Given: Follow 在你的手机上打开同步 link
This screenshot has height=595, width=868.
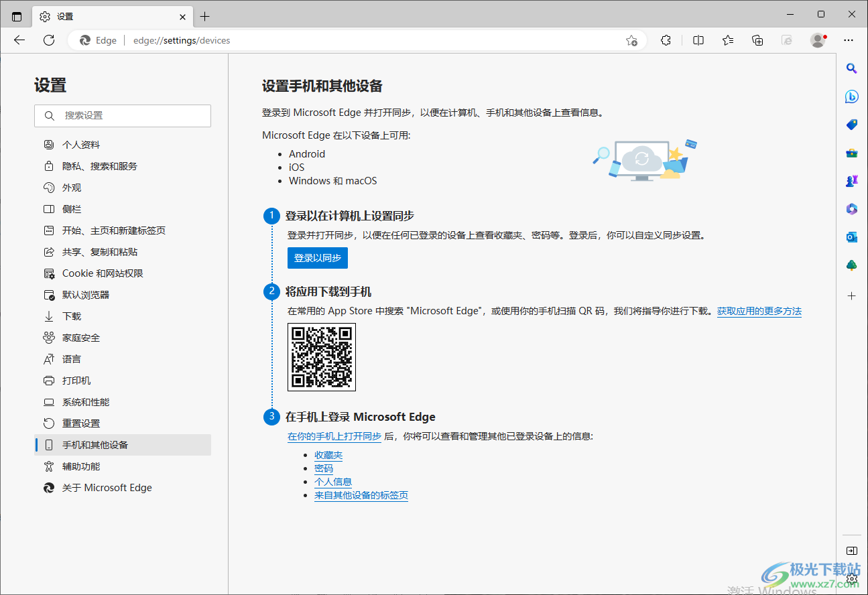Looking at the screenshot, I should pos(334,436).
